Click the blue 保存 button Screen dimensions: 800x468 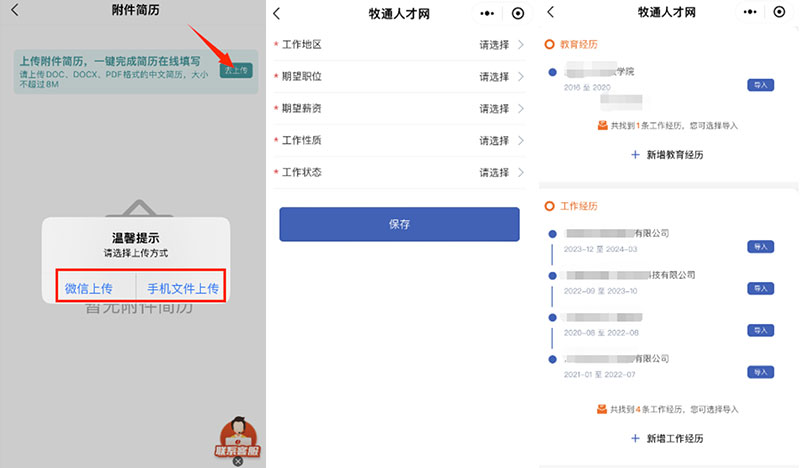click(399, 224)
